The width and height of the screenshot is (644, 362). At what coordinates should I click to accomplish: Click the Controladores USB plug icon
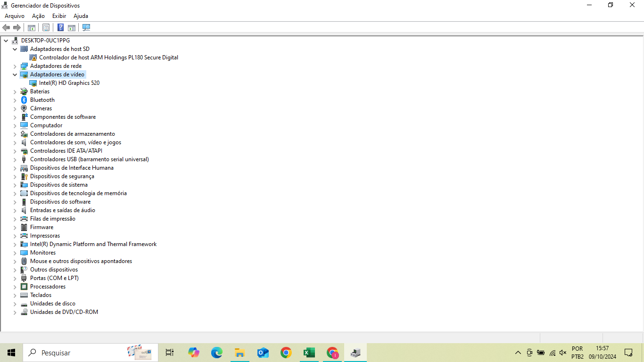coord(24,159)
